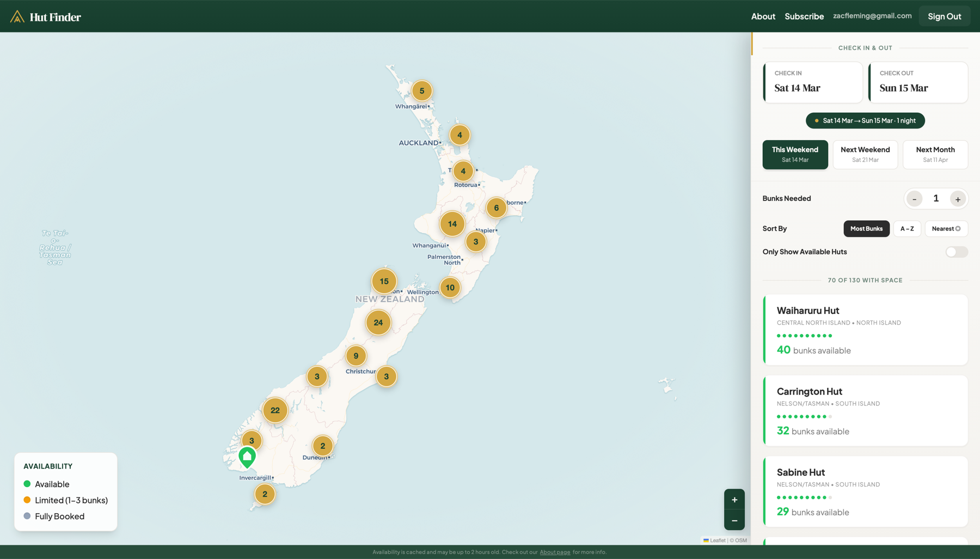Image resolution: width=980 pixels, height=559 pixels.
Task: Toggle Only Show Available Huts
Action: pyautogui.click(x=956, y=252)
